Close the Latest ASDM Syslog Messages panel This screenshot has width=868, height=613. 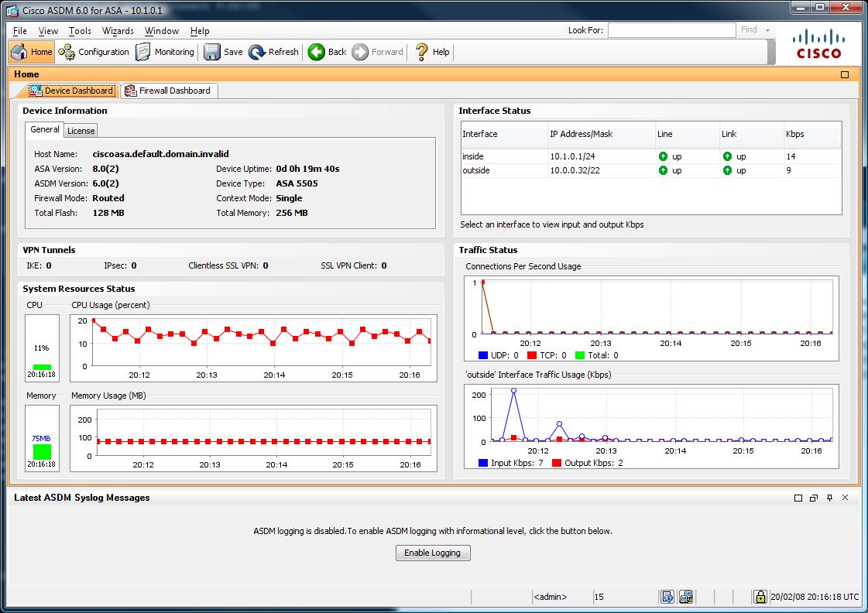tap(846, 498)
